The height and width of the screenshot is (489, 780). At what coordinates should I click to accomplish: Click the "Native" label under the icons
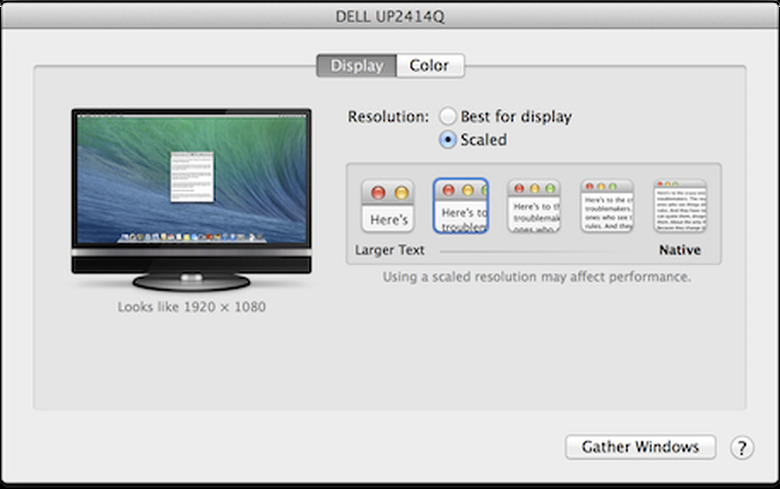[x=680, y=250]
